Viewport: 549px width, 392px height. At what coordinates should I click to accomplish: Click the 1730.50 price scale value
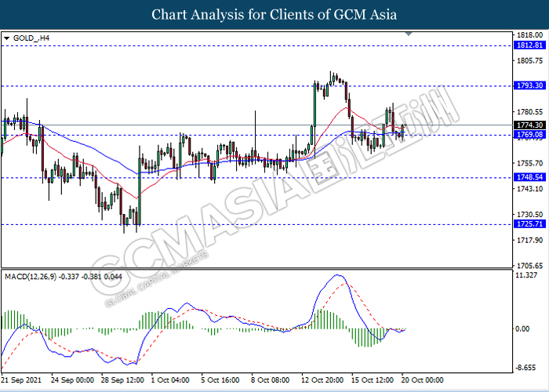[529, 215]
